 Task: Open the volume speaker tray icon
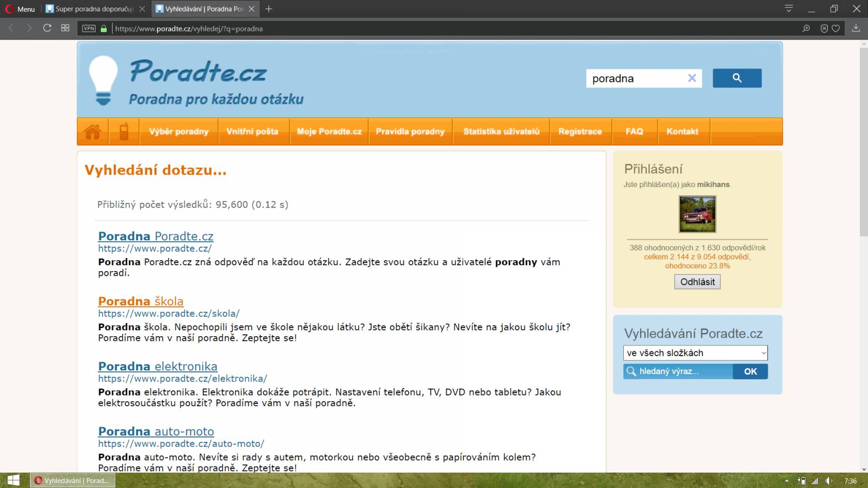(x=828, y=481)
